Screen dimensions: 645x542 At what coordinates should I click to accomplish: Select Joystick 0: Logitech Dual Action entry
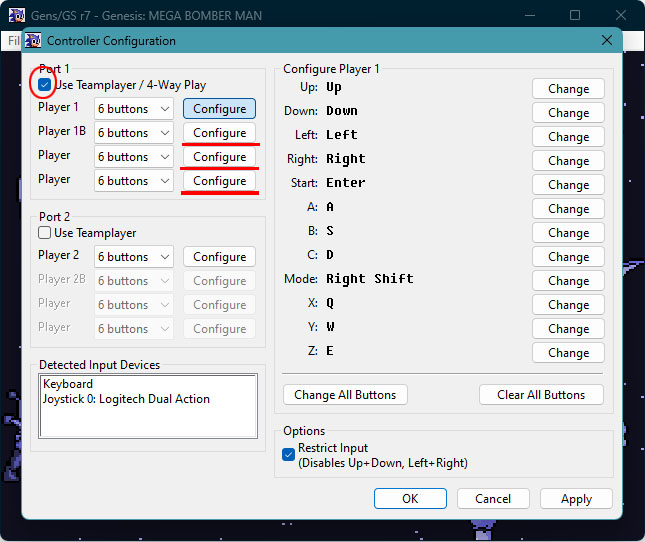[x=126, y=399]
